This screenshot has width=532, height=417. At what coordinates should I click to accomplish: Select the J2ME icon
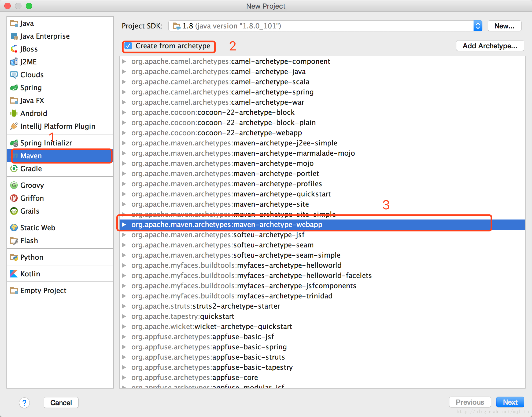point(14,62)
